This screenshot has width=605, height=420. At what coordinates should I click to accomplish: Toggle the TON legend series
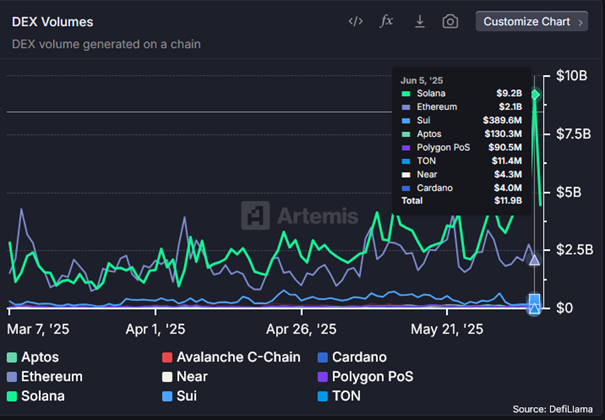[339, 396]
